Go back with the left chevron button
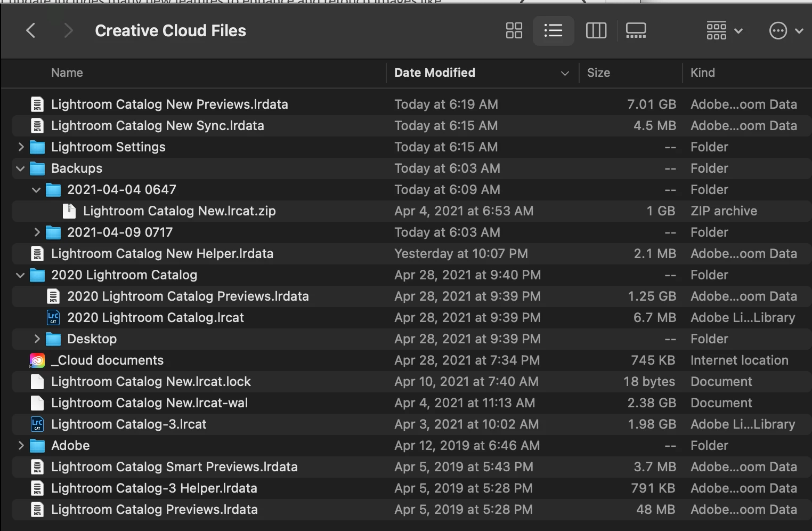 (x=31, y=31)
